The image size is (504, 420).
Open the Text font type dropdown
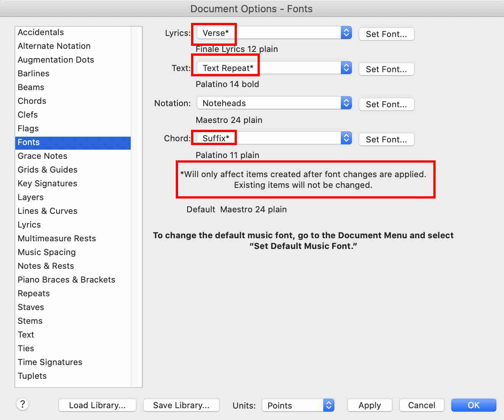tap(274, 68)
